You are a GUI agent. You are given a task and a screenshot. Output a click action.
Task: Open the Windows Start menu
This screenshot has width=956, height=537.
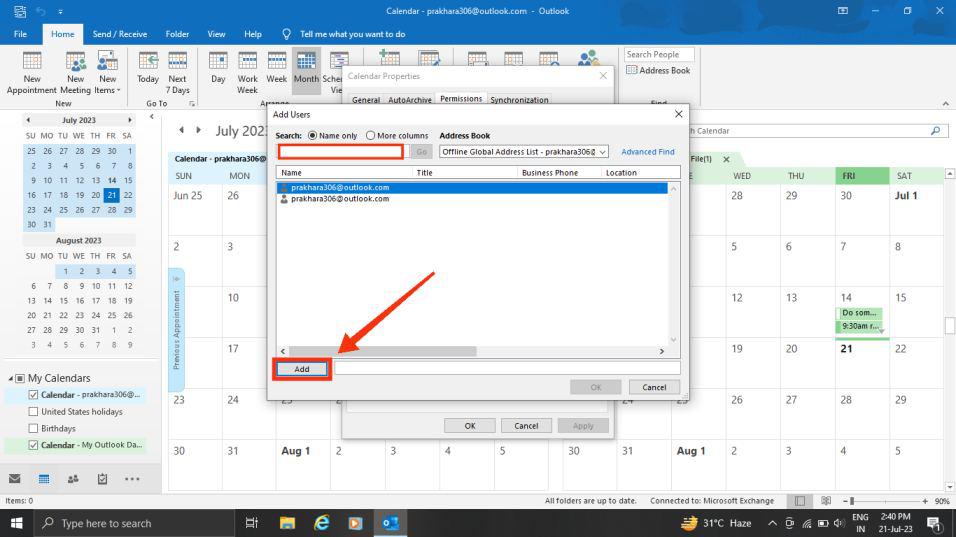click(x=16, y=523)
